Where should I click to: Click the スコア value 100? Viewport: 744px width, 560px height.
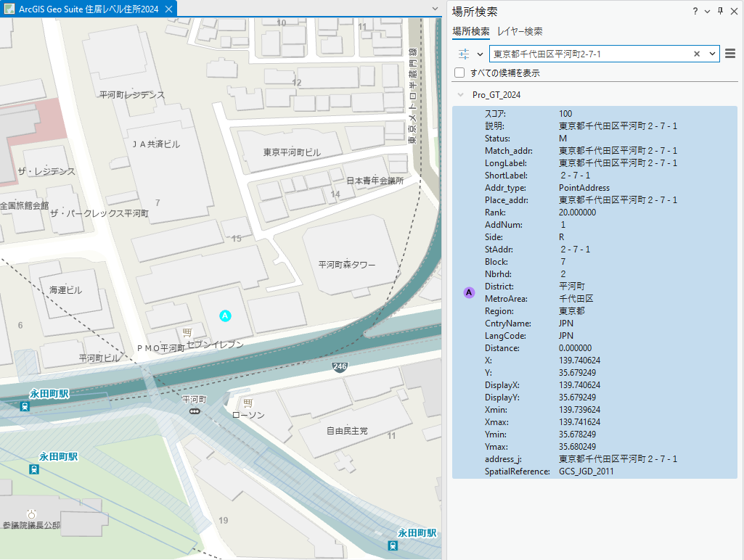[x=565, y=114]
